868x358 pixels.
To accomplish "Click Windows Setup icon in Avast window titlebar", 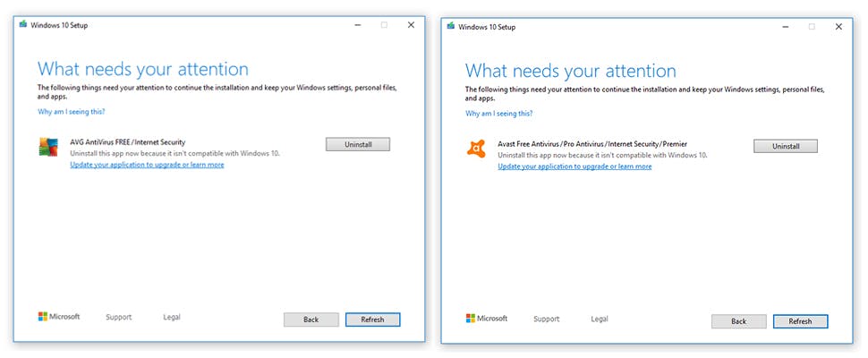I will point(451,26).
